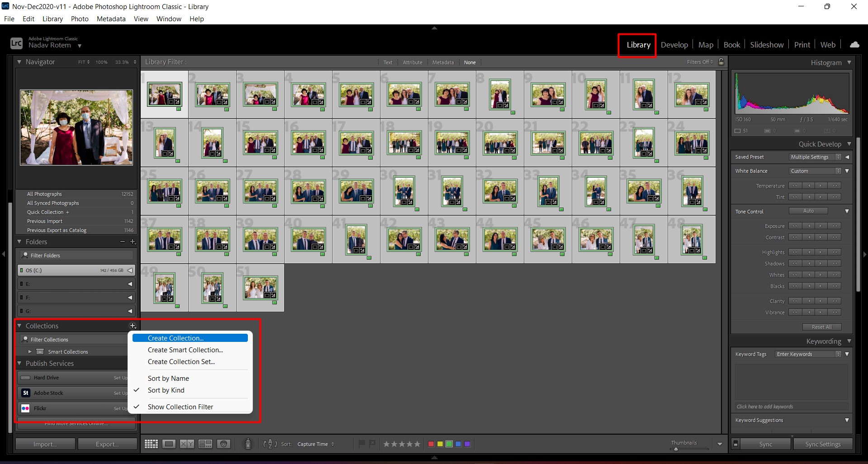Switch to the Develop module
The image size is (868, 464).
[x=674, y=45]
